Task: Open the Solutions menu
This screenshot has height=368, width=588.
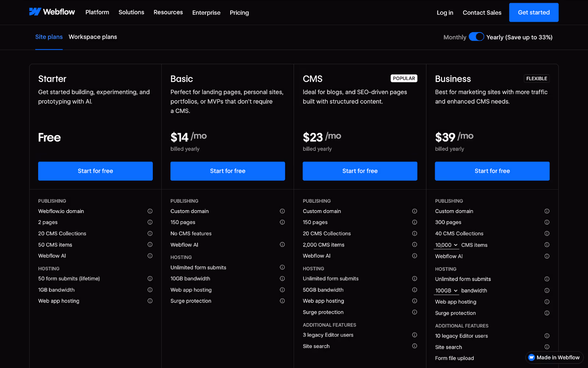Action: click(131, 12)
